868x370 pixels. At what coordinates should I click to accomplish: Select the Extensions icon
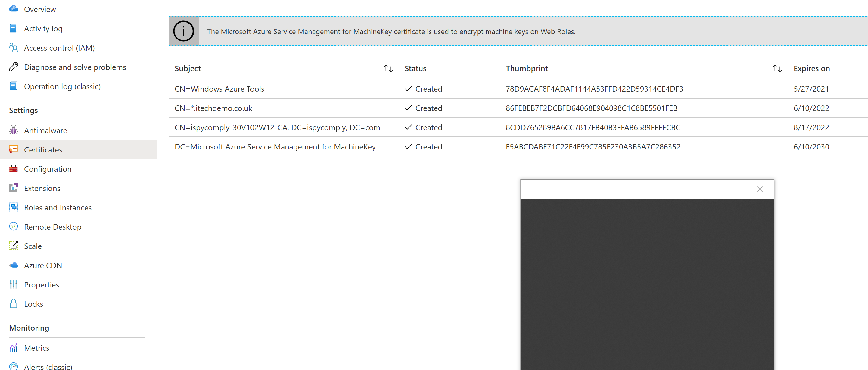pos(14,188)
